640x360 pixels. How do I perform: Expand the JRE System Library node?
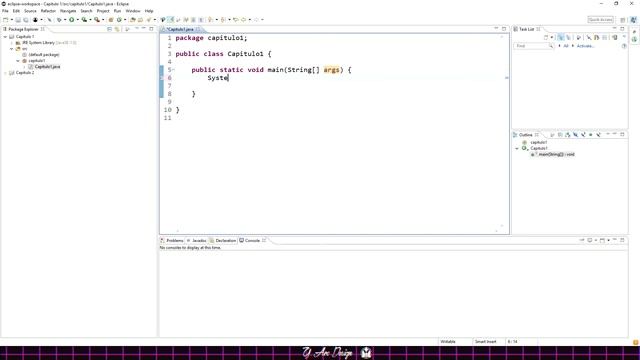[x=12, y=42]
